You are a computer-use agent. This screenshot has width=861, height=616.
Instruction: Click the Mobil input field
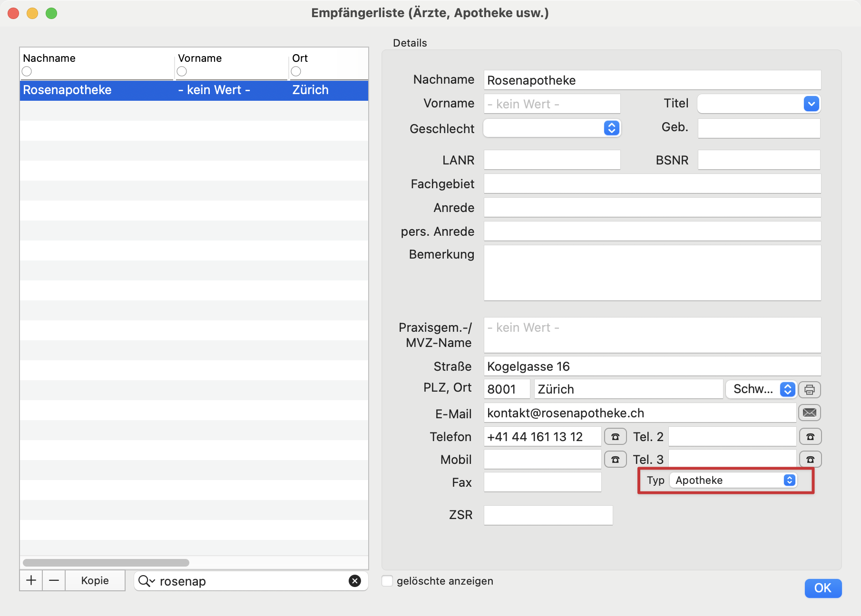click(543, 459)
